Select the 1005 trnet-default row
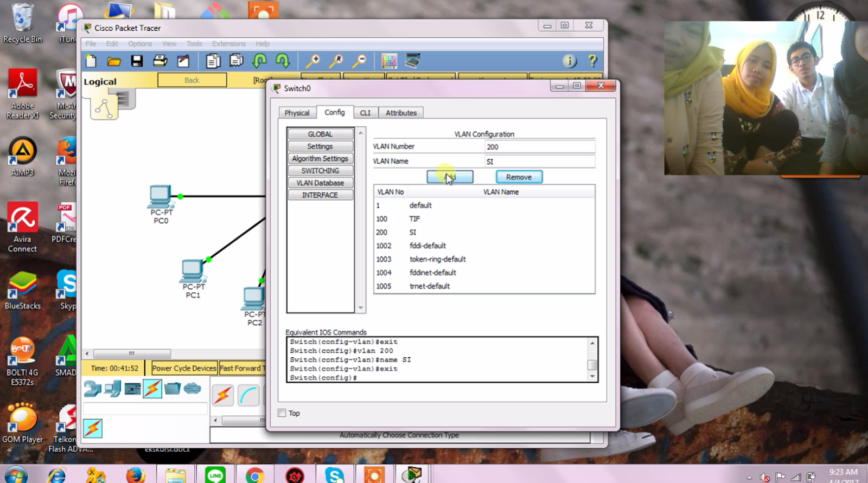Image resolution: width=868 pixels, height=483 pixels. [x=484, y=286]
